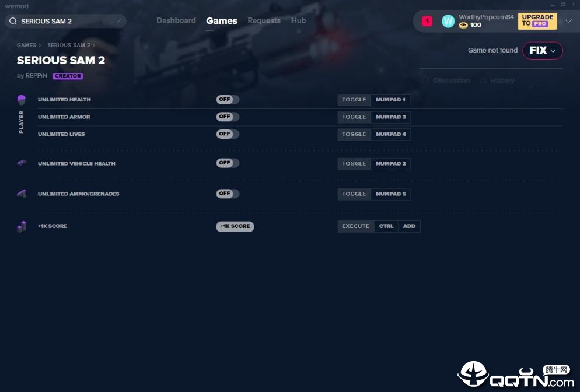Click the weapon category gun icon
This screenshot has width=580, height=392.
22,194
